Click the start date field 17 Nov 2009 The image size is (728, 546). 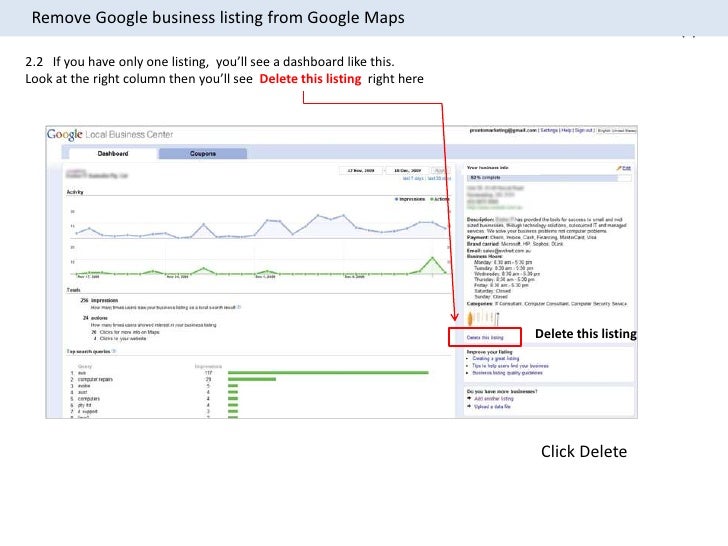click(x=361, y=170)
